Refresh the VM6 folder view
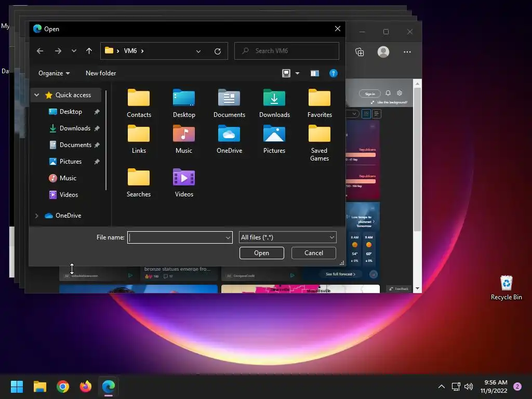Viewport: 532px width, 399px height. (x=218, y=51)
